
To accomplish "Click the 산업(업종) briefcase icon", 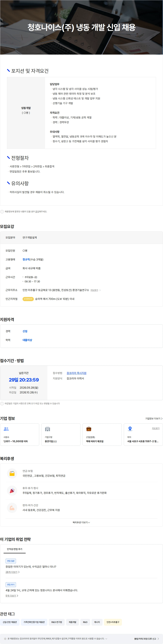I will pyautogui.click(x=89, y=429).
